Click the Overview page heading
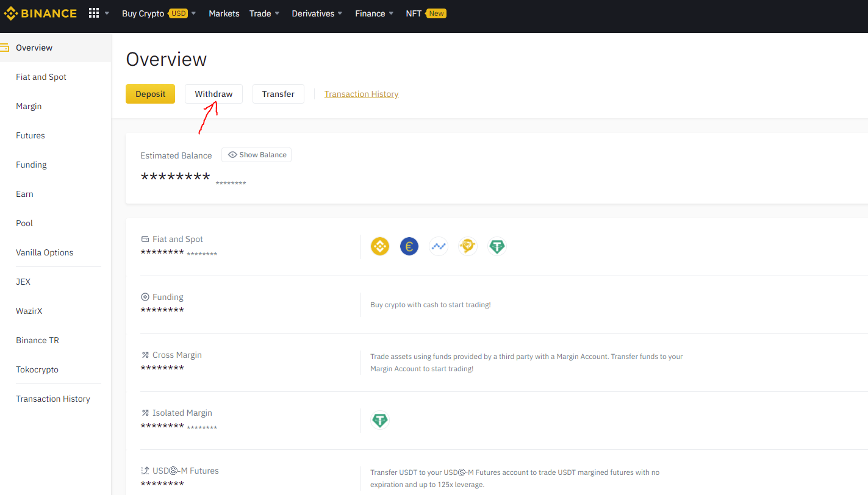 click(167, 59)
